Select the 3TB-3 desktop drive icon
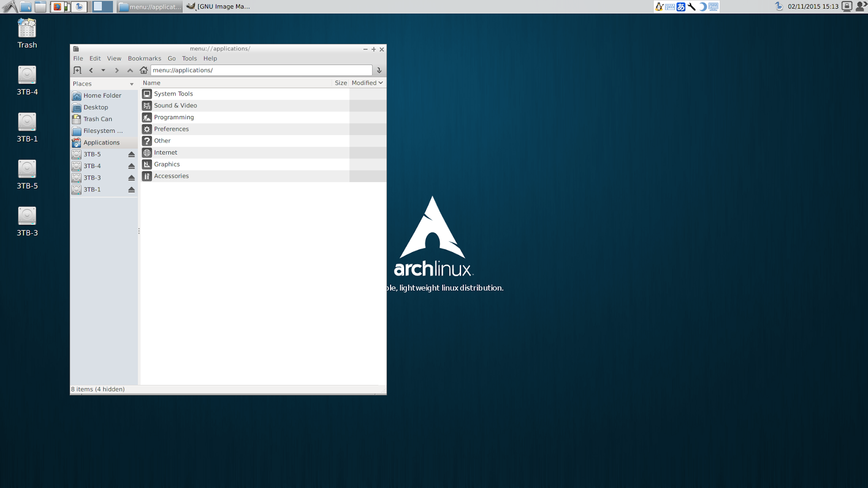The image size is (868, 488). coord(27,222)
